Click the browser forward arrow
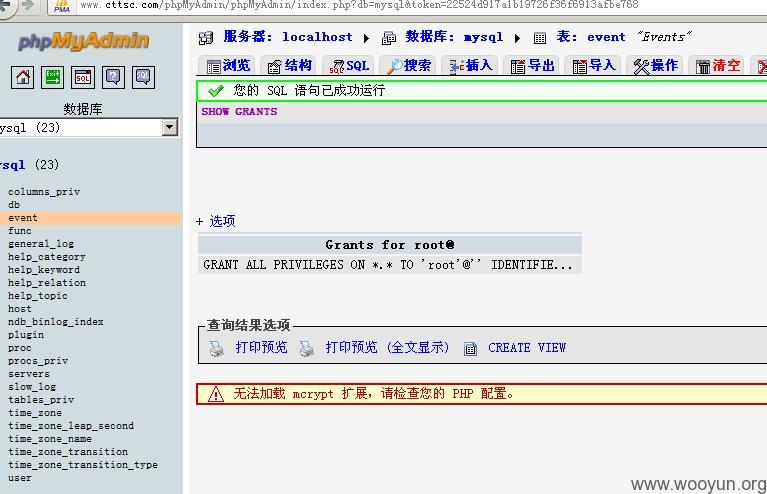This screenshot has height=494, width=767. (x=27, y=6)
